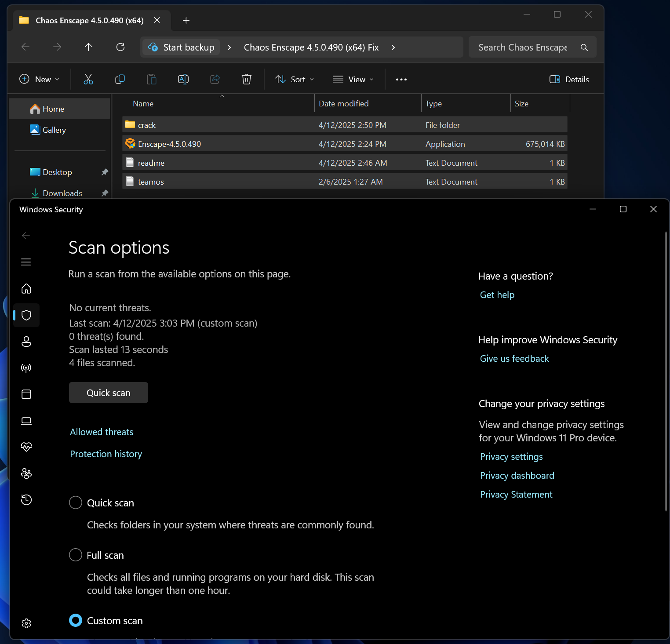Click the Start backup breadcrumb button
The image size is (670, 644).
pyautogui.click(x=181, y=47)
